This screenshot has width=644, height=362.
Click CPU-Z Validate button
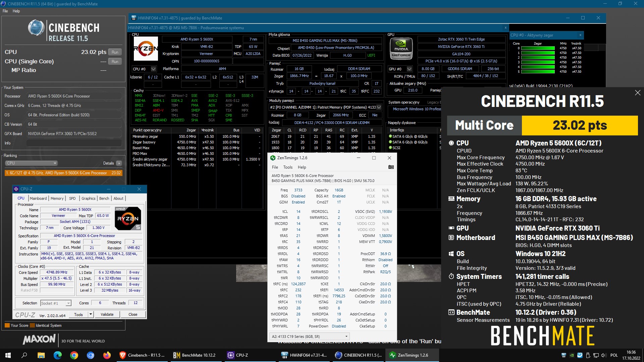107,314
